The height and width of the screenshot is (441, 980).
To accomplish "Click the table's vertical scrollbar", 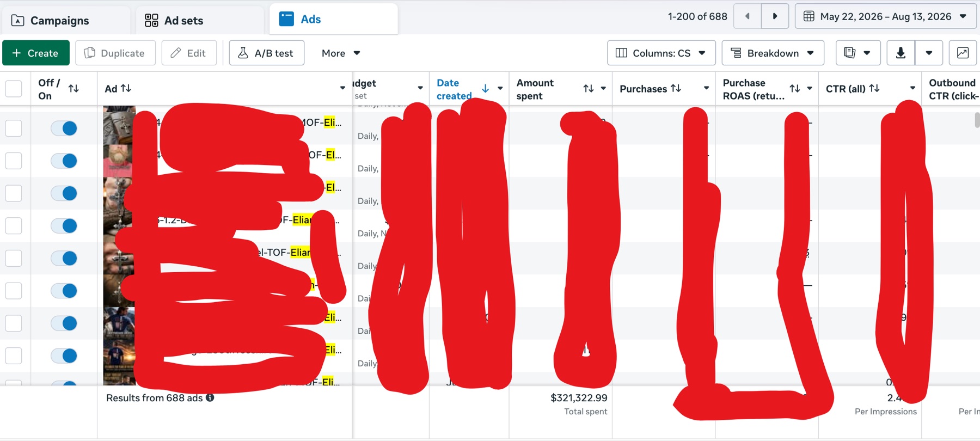I will click(977, 120).
